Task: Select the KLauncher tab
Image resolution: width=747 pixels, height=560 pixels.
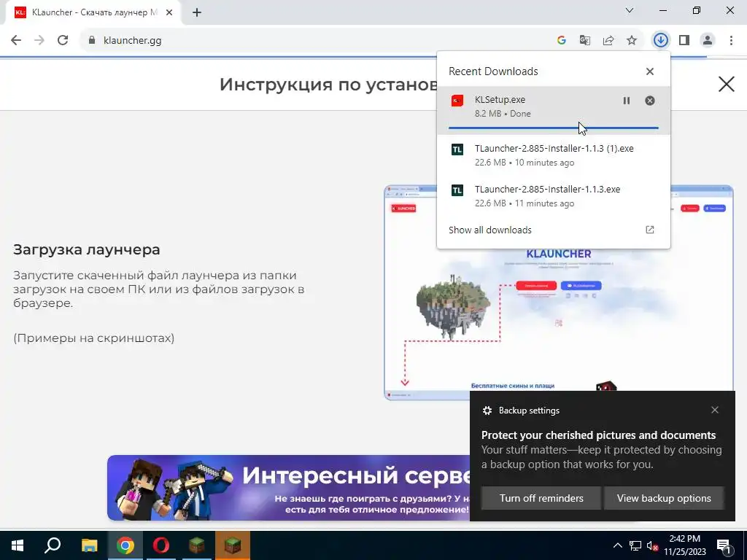Action: tap(94, 13)
